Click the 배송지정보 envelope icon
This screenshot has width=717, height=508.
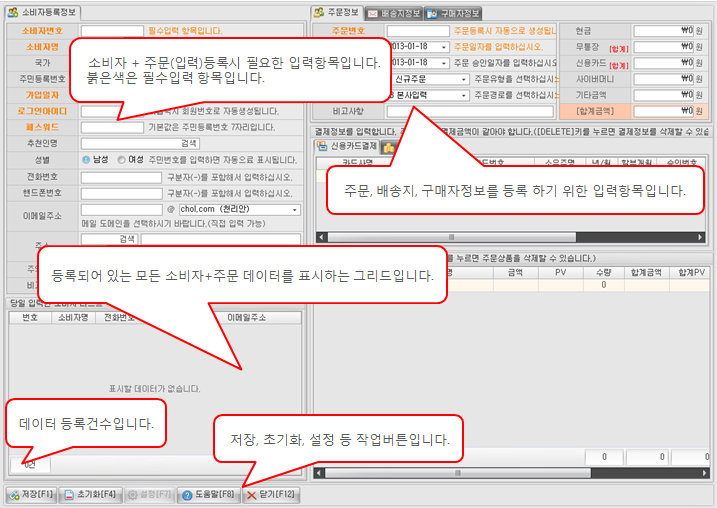(373, 14)
